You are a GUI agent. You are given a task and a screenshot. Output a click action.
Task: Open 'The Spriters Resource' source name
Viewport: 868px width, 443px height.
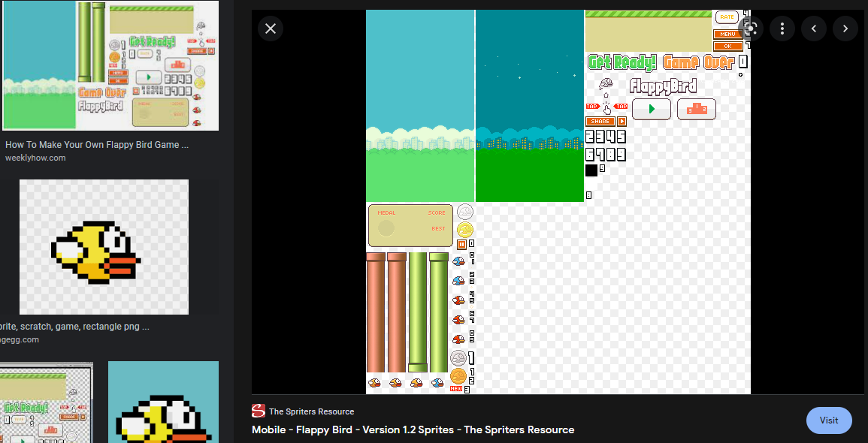click(x=312, y=411)
